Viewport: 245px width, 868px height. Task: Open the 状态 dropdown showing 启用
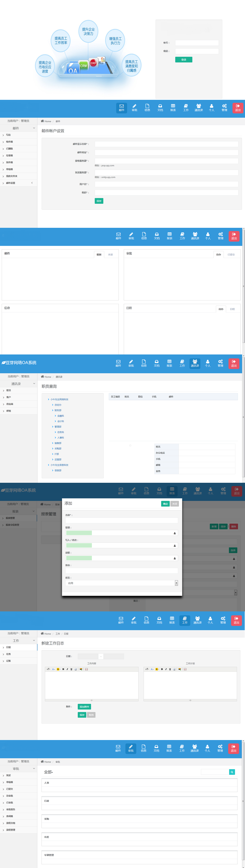point(122,583)
